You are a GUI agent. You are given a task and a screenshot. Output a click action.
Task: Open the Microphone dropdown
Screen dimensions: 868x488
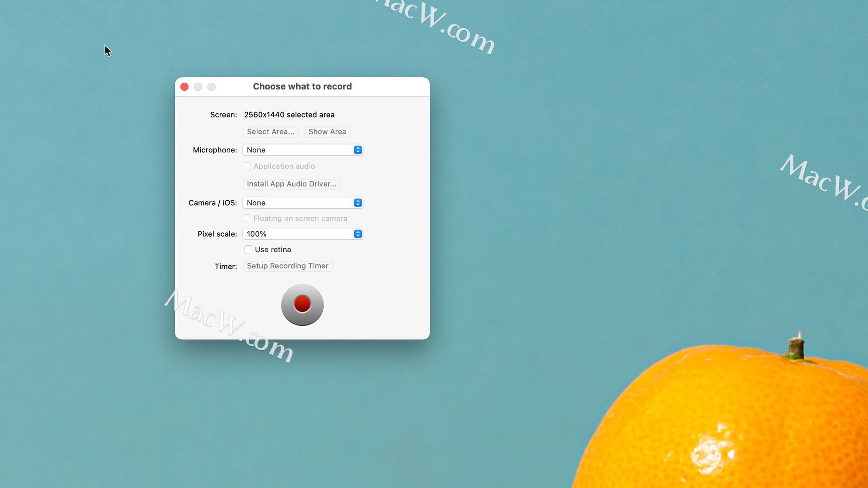pos(303,150)
